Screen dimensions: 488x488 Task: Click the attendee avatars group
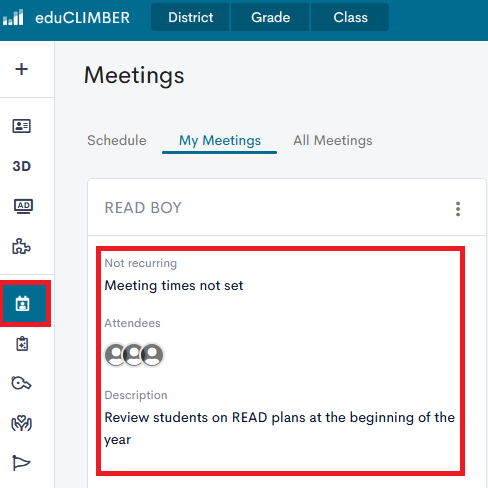134,355
